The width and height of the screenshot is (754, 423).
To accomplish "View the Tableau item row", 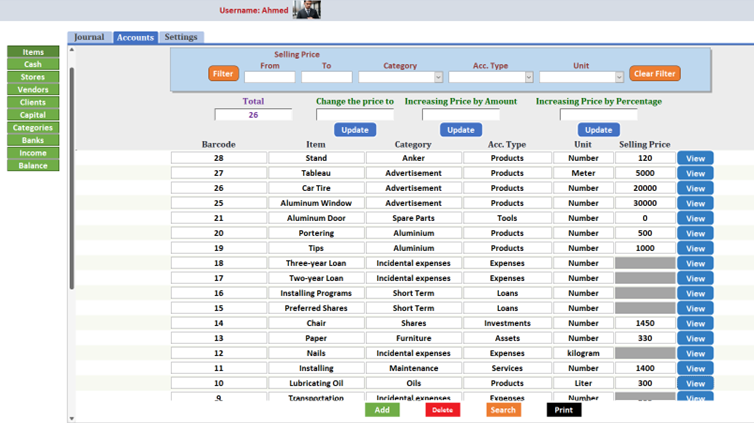I will click(695, 173).
